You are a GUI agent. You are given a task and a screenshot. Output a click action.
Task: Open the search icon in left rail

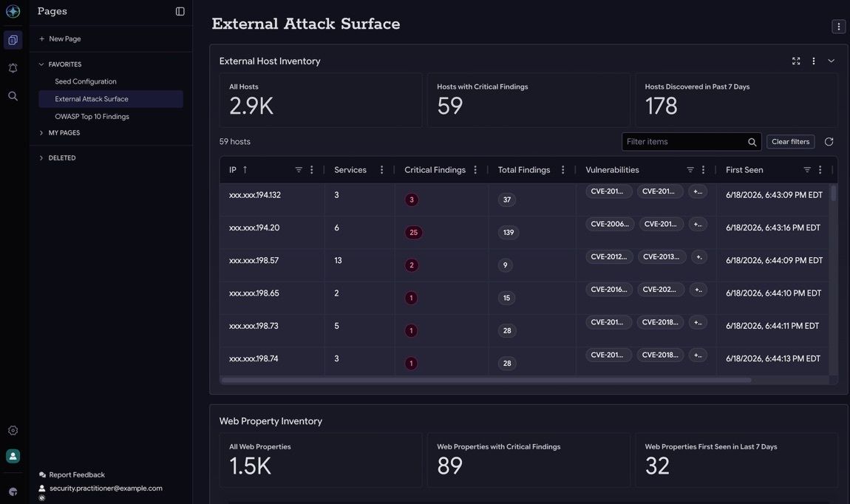click(x=13, y=97)
